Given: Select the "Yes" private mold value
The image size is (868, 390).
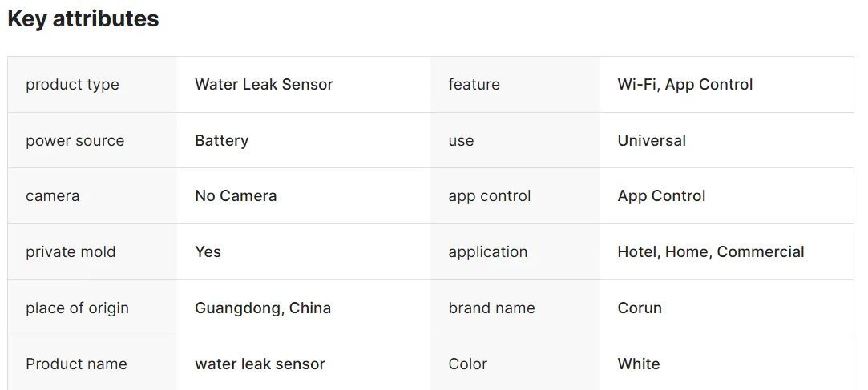Looking at the screenshot, I should click(x=208, y=252).
